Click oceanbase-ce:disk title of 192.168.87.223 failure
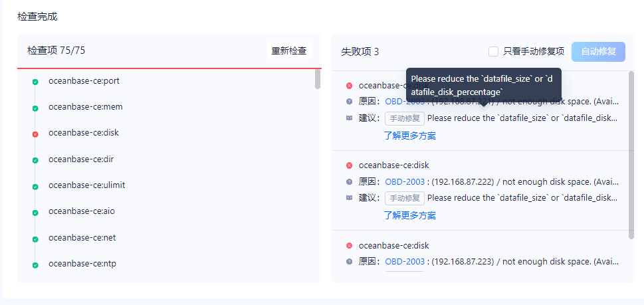The image size is (644, 305). click(x=394, y=245)
